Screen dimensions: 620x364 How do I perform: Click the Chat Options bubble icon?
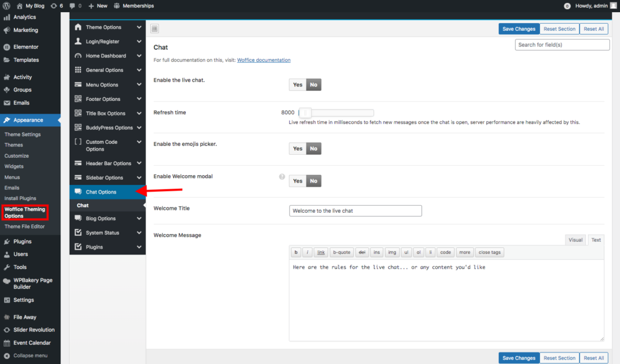pyautogui.click(x=78, y=192)
